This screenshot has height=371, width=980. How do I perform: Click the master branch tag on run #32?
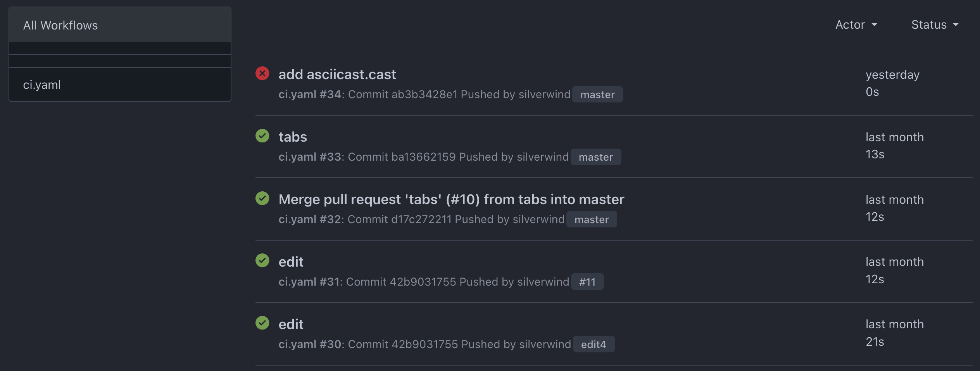pyautogui.click(x=592, y=220)
